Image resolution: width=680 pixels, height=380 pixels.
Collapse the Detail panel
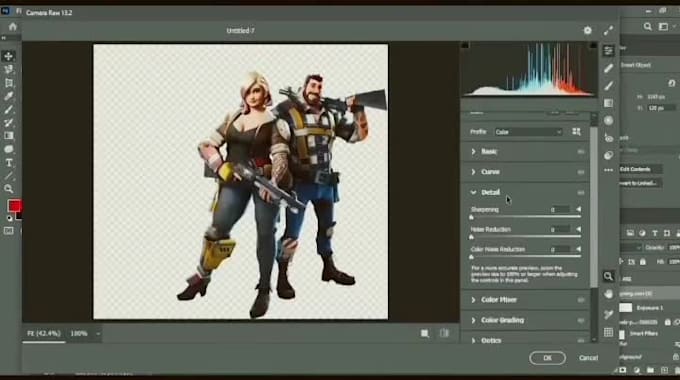(474, 192)
